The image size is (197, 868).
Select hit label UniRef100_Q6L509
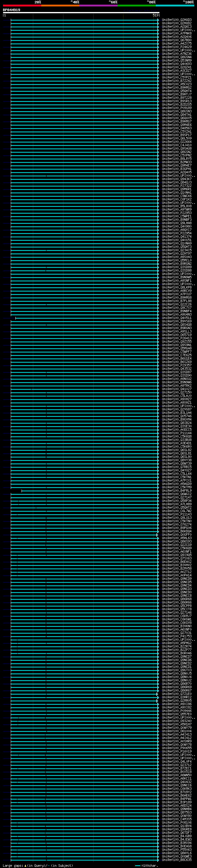point(177,138)
